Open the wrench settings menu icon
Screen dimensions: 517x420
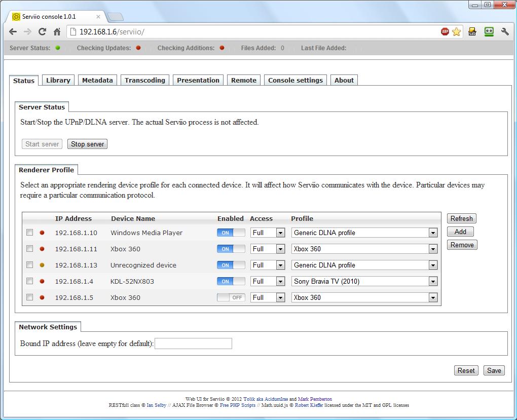505,31
